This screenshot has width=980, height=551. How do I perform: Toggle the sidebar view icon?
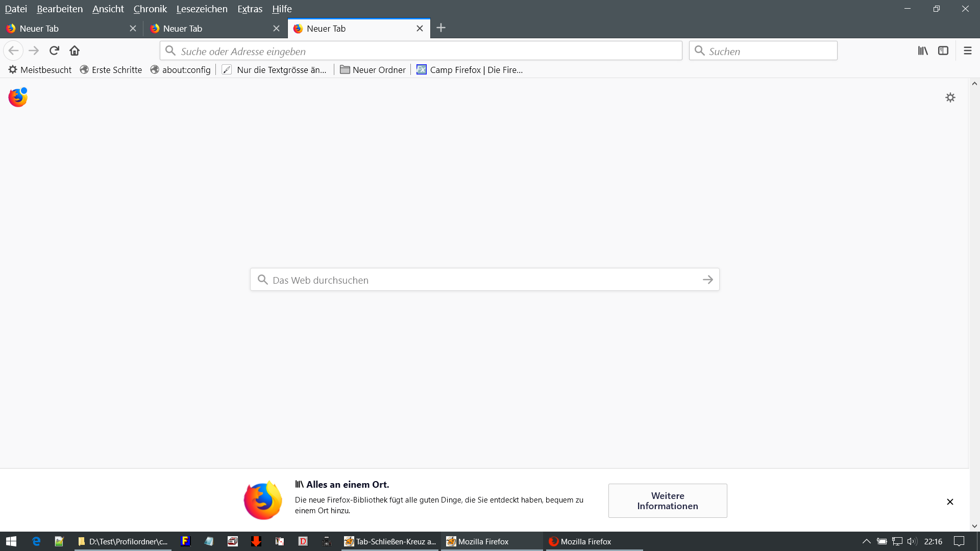tap(943, 51)
